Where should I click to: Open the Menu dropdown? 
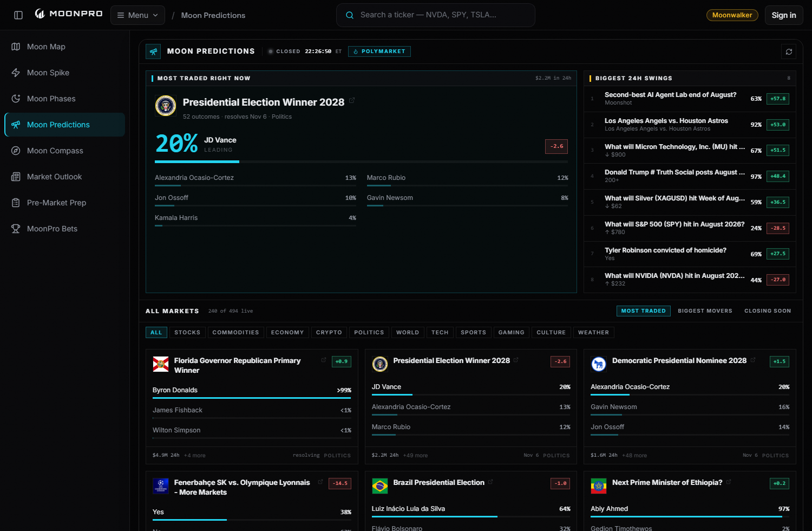click(x=138, y=15)
